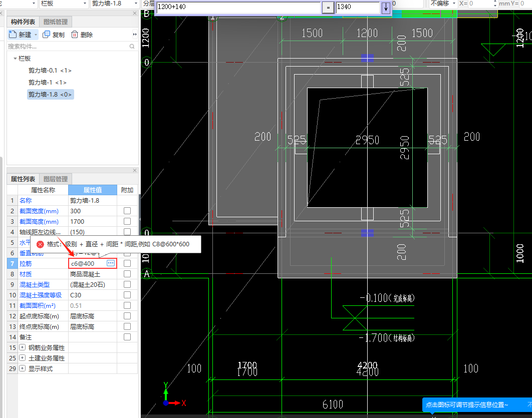Click the 拉筋 value field c6@400
532x418 pixels.
coord(88,263)
